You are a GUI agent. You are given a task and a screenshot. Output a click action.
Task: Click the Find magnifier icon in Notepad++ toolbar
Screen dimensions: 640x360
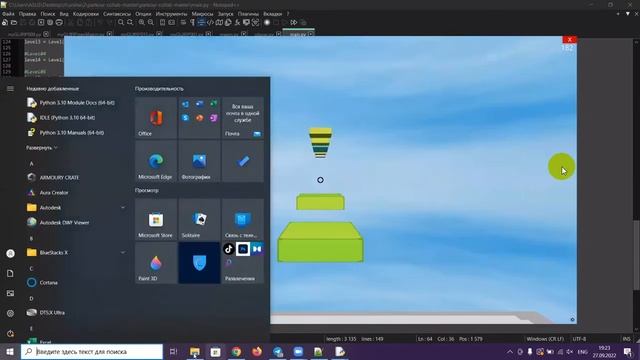(x=121, y=22)
